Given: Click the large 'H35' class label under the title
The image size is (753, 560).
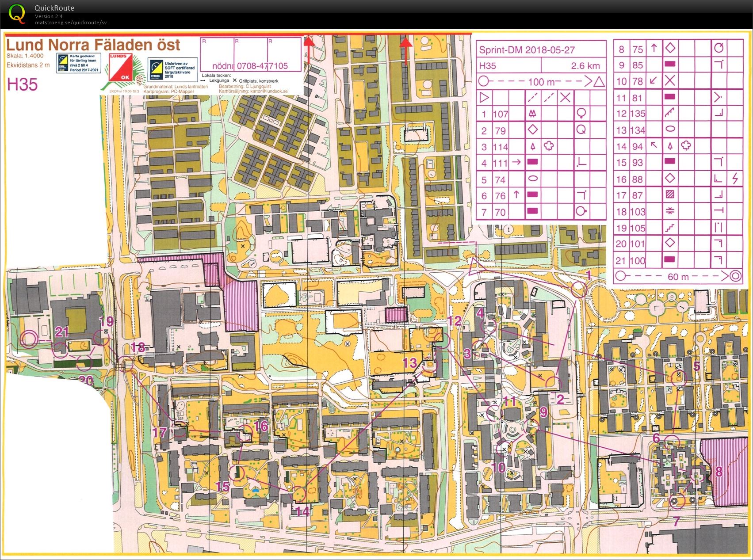Looking at the screenshot, I should click(22, 84).
